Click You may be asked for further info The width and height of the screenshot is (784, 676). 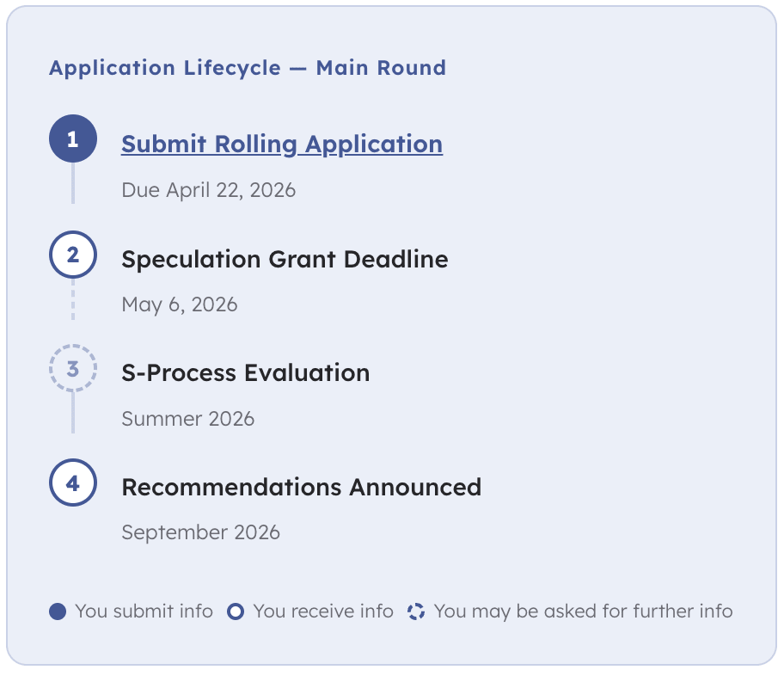583,611
